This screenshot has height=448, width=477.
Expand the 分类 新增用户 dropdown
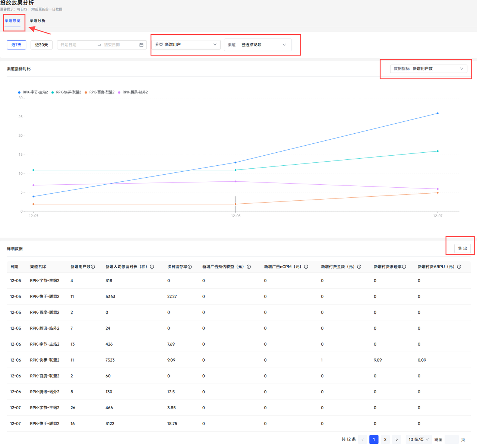186,45
